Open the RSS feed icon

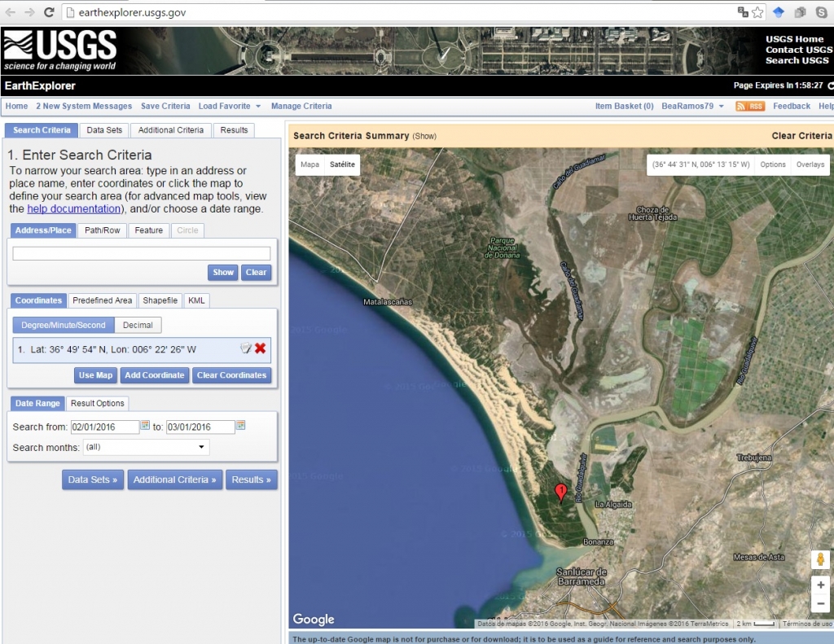[749, 106]
